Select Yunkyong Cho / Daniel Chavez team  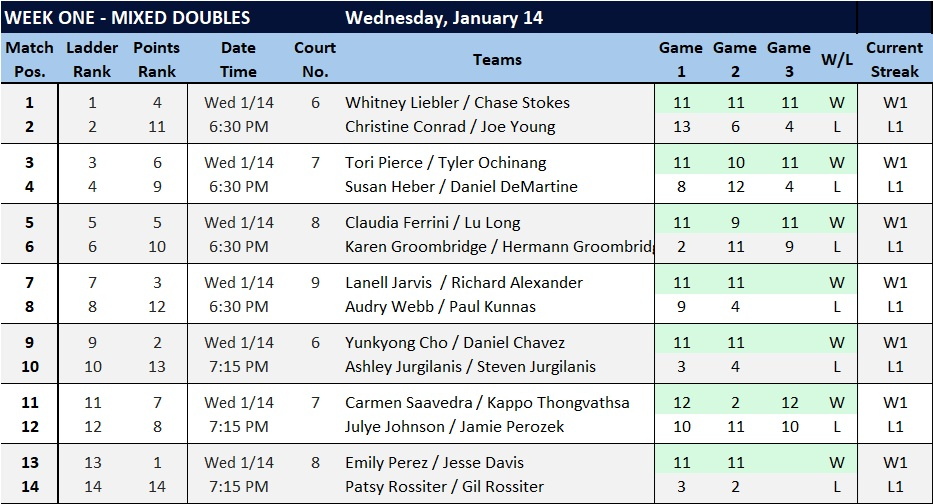click(455, 343)
